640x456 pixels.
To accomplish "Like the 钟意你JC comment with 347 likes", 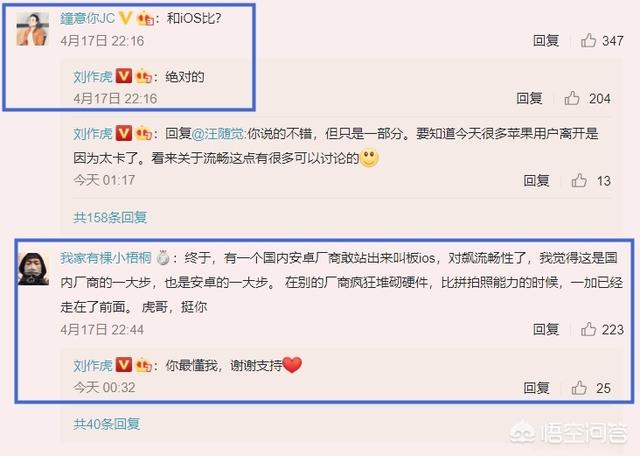I will [589, 40].
